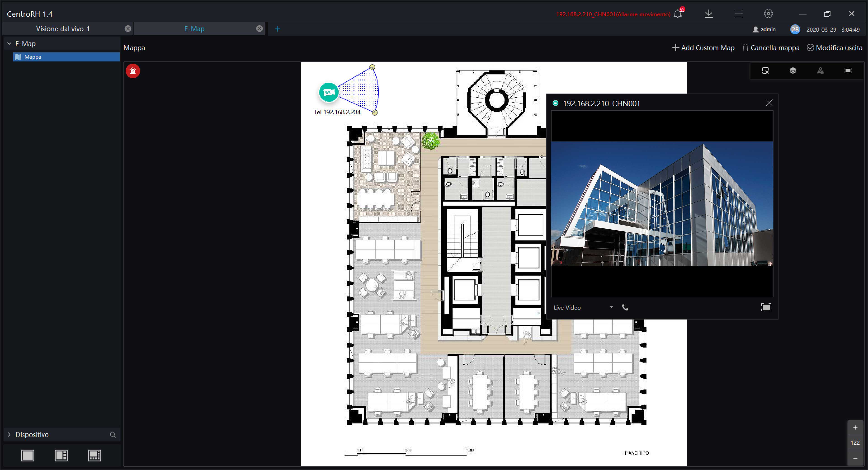Select the grid layout icon
This screenshot has width=868, height=470.
coord(94,456)
